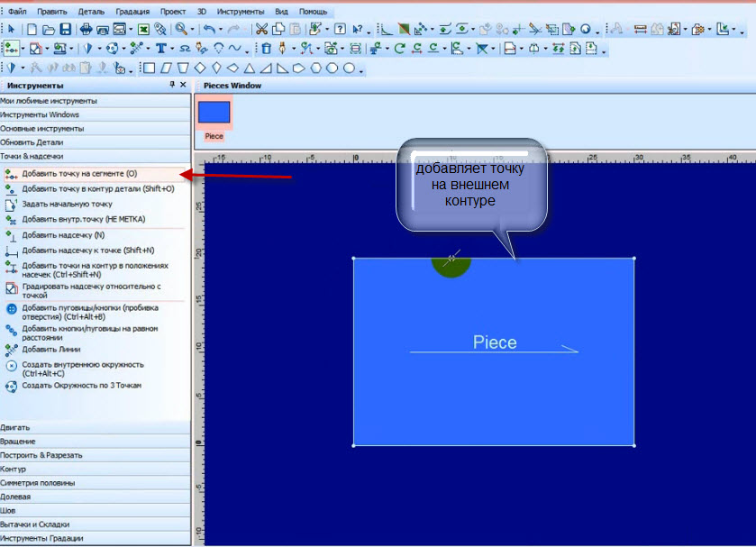Click the add-point-on-segment icon in second toolbar
Screen dimensions: 756x547
coord(11,49)
